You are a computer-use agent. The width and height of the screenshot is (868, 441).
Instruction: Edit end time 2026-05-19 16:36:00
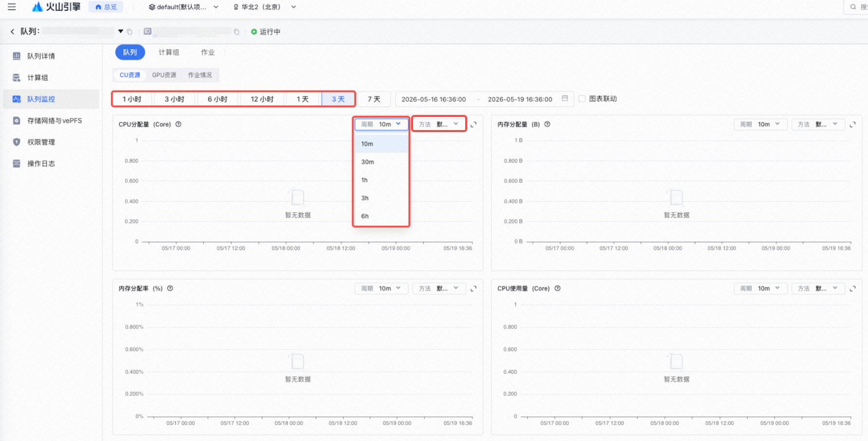[520, 99]
